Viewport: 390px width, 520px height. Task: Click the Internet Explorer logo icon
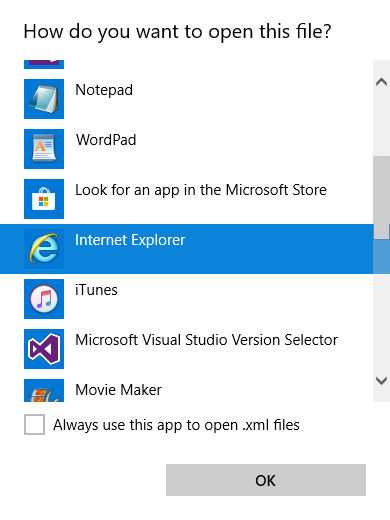click(44, 249)
